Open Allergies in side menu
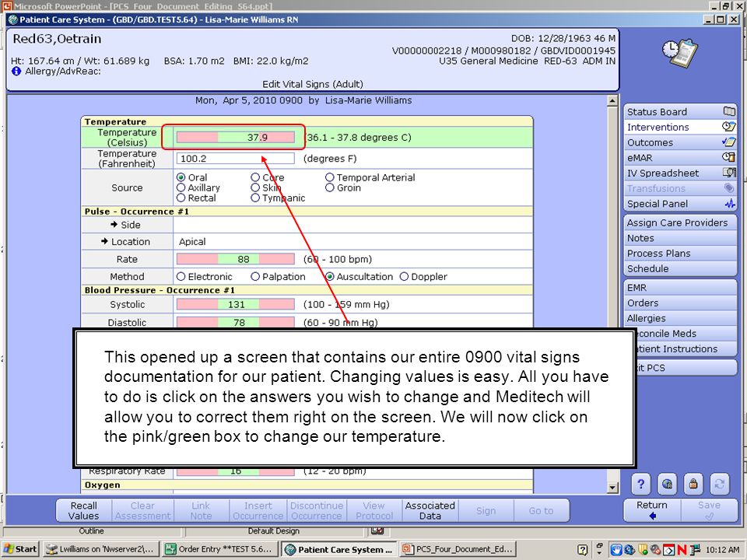The image size is (747, 560). [x=680, y=318]
